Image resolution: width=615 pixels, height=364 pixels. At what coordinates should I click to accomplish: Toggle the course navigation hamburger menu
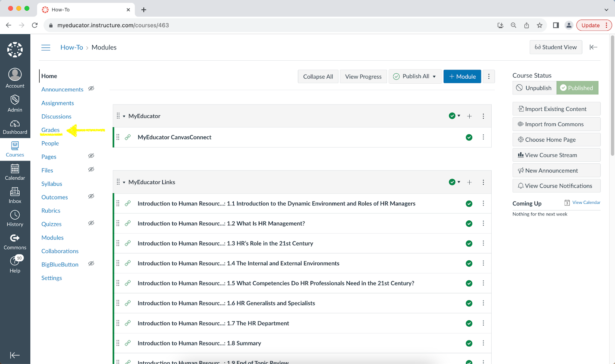click(x=46, y=48)
